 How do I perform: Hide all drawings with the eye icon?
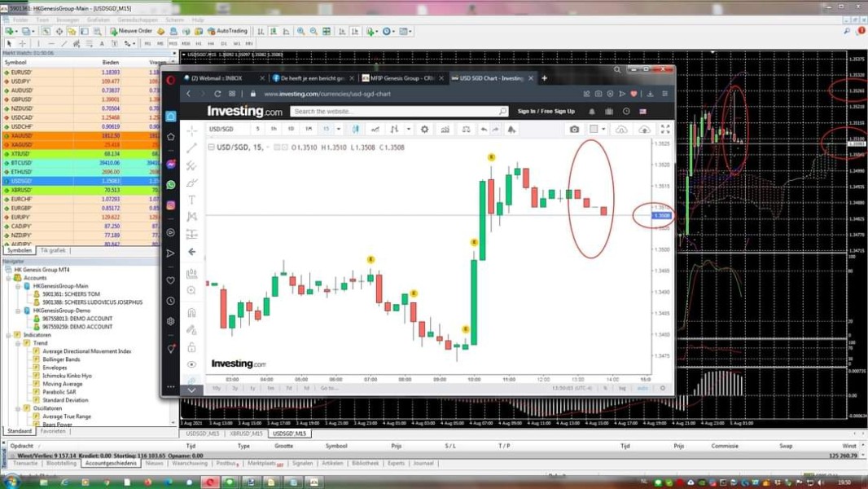(x=191, y=364)
